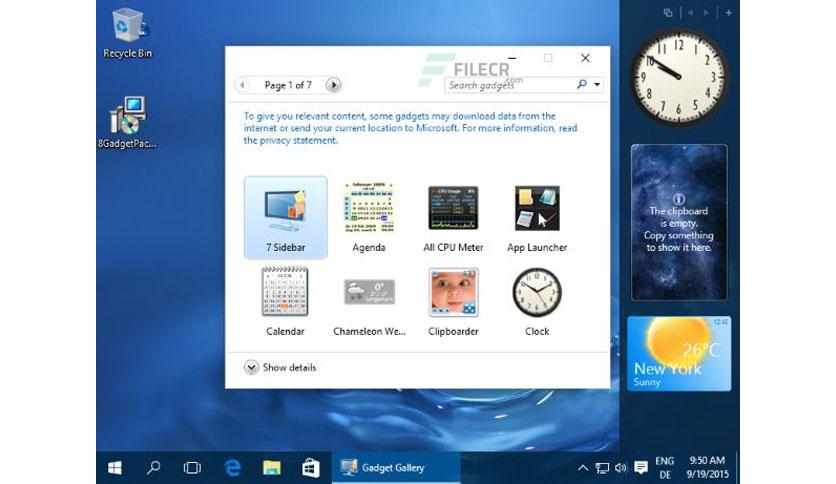This screenshot has height=484, width=836.
Task: Go to previous gadget page arrow
Action: tap(242, 85)
